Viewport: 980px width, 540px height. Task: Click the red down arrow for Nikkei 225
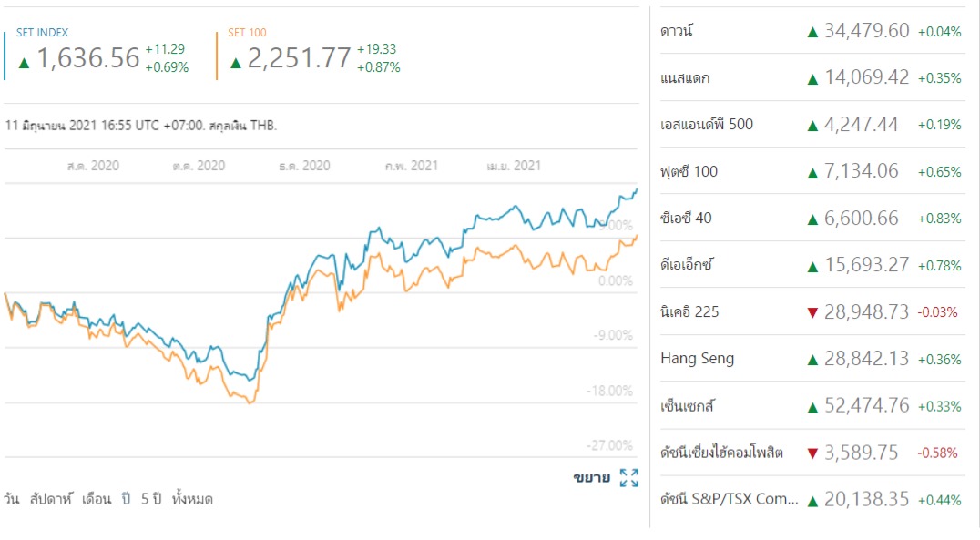click(x=812, y=312)
